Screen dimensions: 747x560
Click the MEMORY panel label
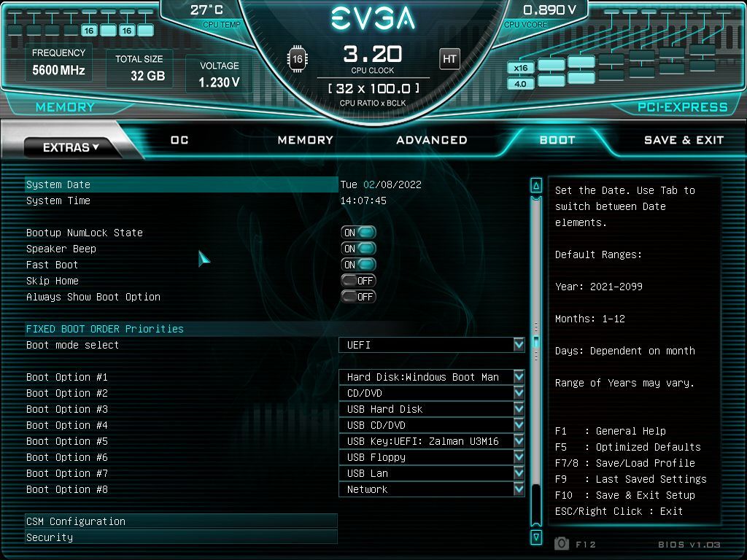pos(65,107)
